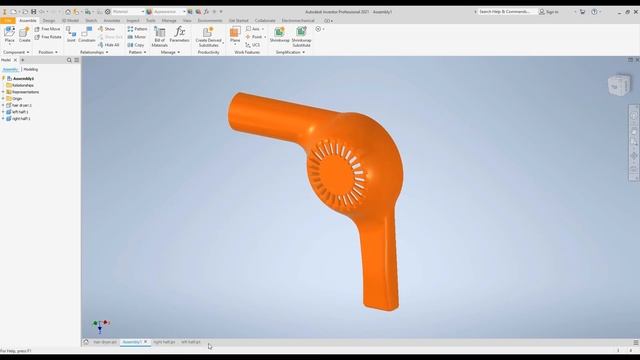640x360 pixels.
Task: Add a new browser panel with plus
Action: (22, 60)
